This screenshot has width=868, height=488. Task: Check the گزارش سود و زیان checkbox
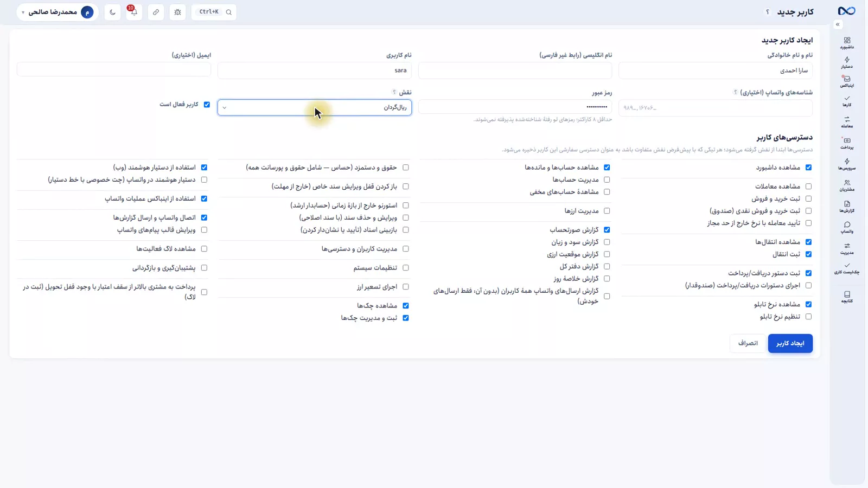607,242
